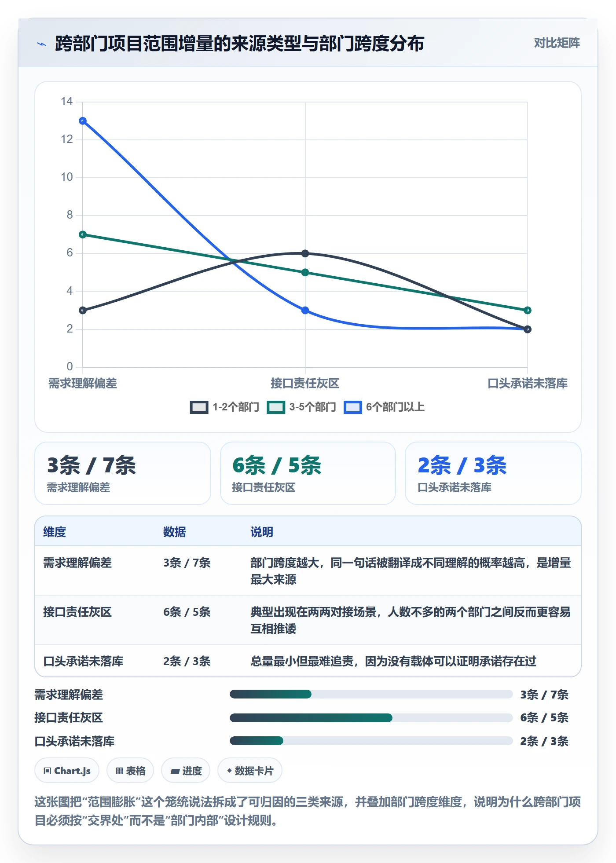
Task: Click x-axis label 口头承诺未落库
Action: point(528,383)
